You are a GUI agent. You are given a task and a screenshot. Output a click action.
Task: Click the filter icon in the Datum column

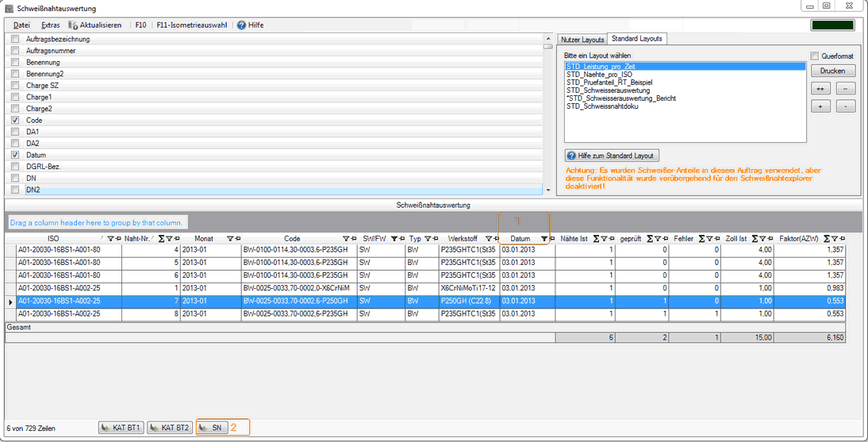coord(543,238)
